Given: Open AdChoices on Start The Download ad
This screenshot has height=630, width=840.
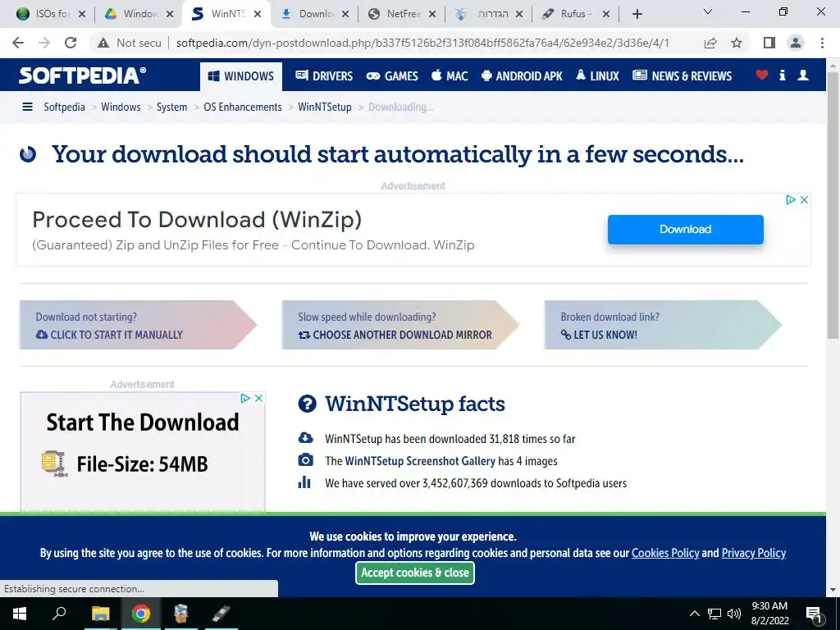Looking at the screenshot, I should (x=244, y=398).
